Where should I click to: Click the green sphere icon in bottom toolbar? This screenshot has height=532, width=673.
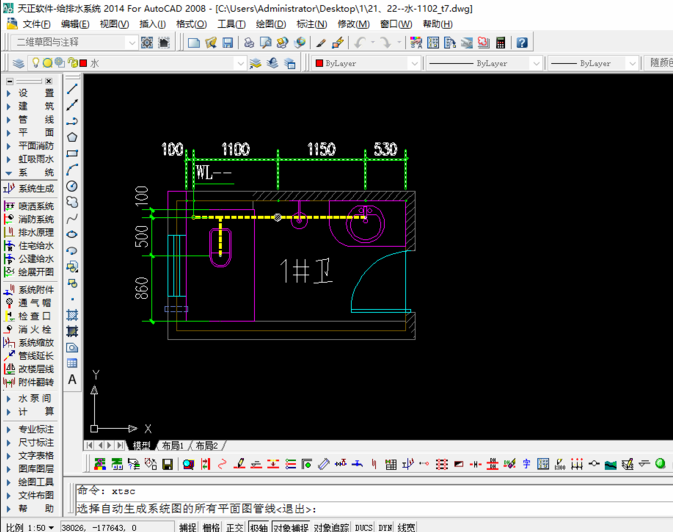pyautogui.click(x=661, y=463)
